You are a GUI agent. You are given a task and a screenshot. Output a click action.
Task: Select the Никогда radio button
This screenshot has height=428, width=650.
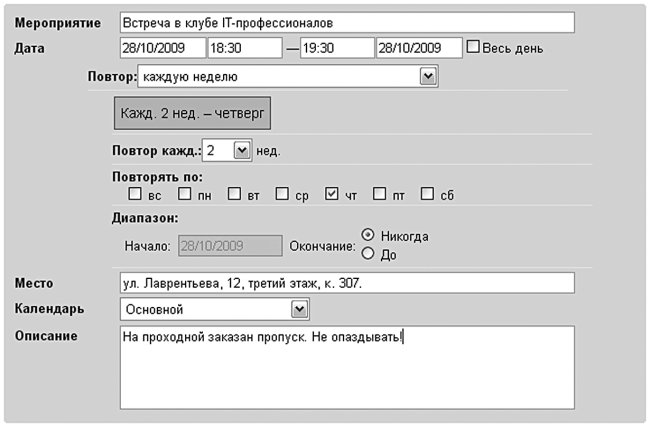[x=368, y=235]
